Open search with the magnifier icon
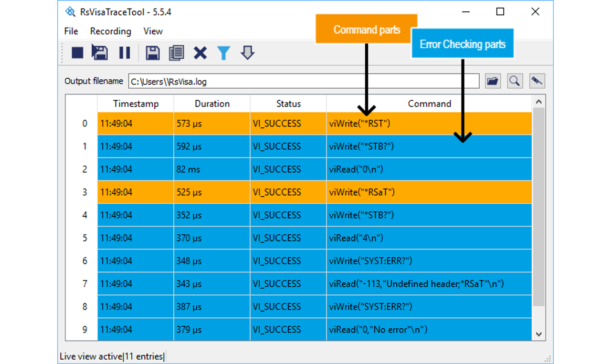Image resolution: width=611 pixels, height=364 pixels. (515, 81)
